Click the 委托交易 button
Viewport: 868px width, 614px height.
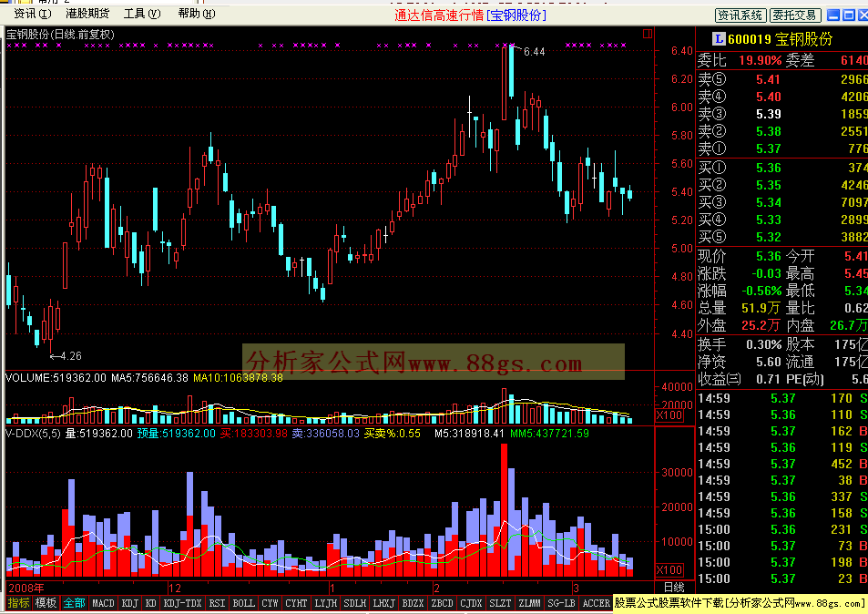tap(794, 15)
